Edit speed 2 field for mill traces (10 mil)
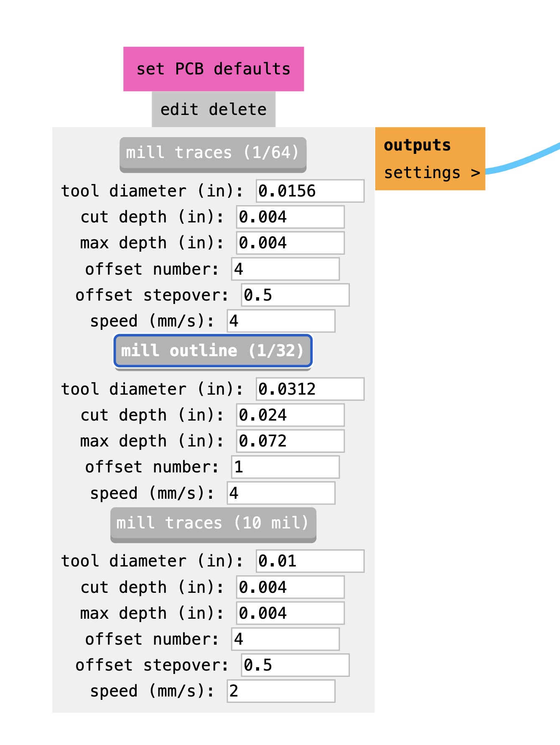The width and height of the screenshot is (560, 745). [281, 691]
